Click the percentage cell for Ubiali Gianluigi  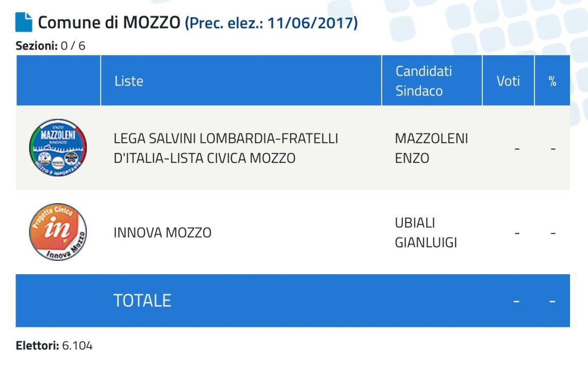(x=552, y=233)
